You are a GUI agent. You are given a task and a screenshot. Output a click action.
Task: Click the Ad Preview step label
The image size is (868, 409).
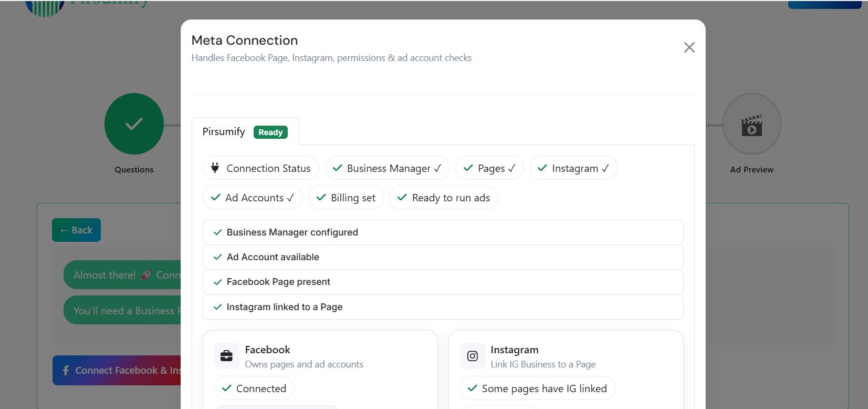(751, 170)
